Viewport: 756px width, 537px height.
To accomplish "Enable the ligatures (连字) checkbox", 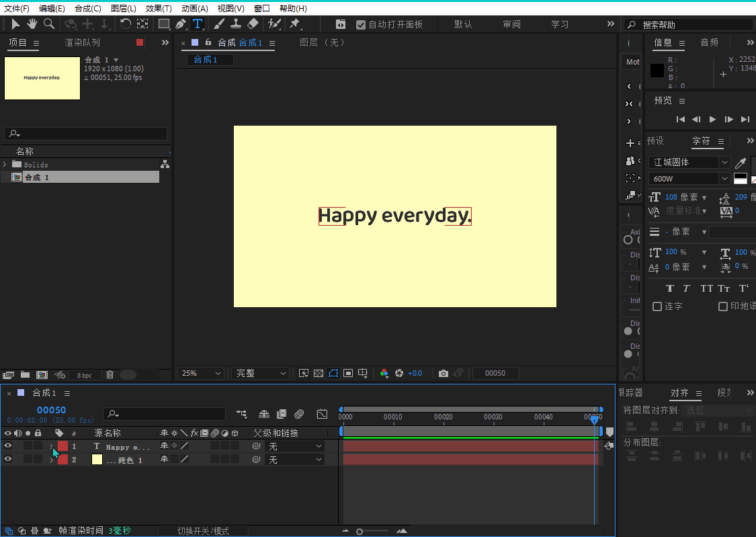I will (657, 306).
